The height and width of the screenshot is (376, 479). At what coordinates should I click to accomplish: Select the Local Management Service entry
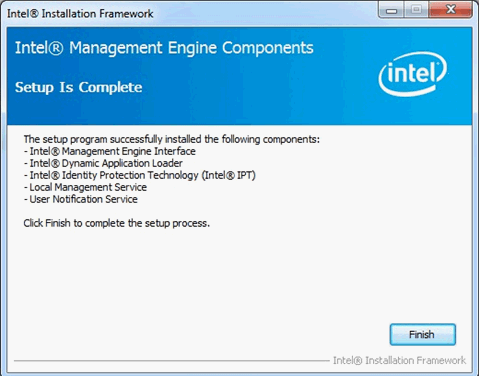click(x=85, y=187)
